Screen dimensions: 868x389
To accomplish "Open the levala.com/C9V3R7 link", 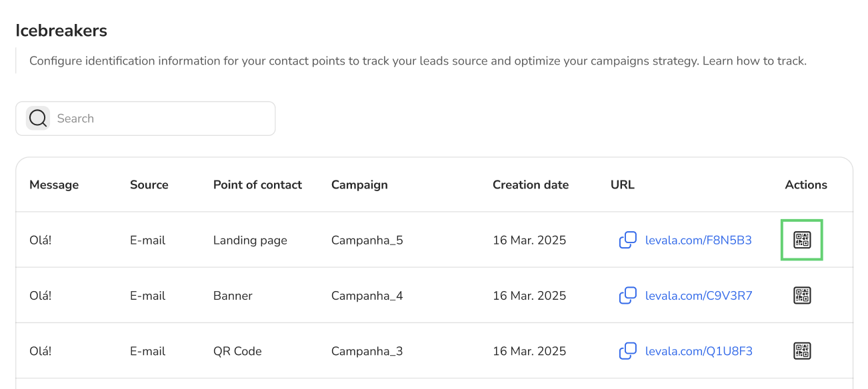I will click(698, 296).
